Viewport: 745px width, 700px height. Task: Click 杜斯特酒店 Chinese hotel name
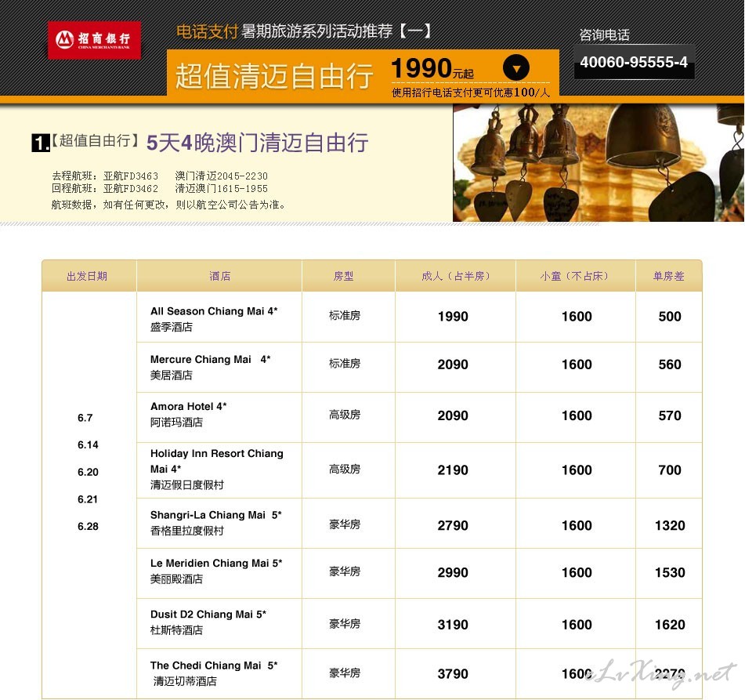coord(177,630)
